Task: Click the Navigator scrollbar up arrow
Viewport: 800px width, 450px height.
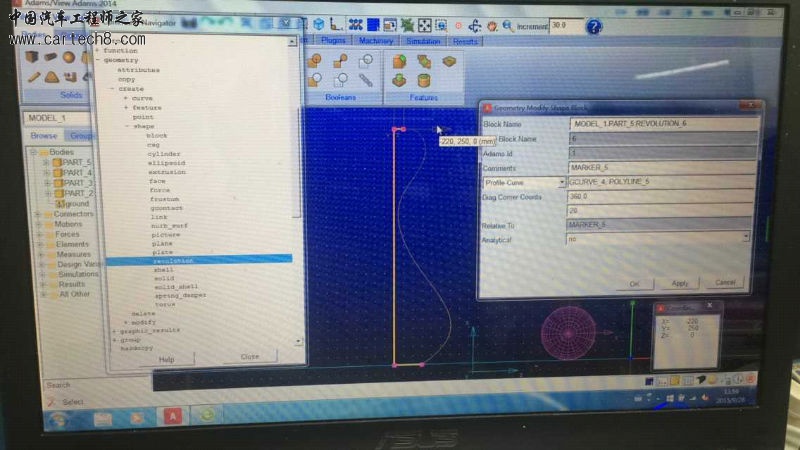Action: tap(292, 41)
